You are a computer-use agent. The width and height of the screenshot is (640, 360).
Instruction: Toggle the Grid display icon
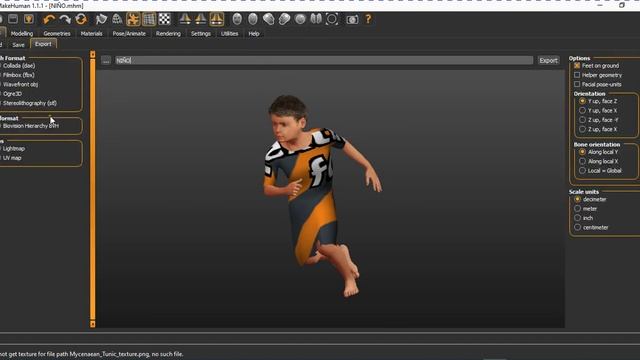(149, 19)
